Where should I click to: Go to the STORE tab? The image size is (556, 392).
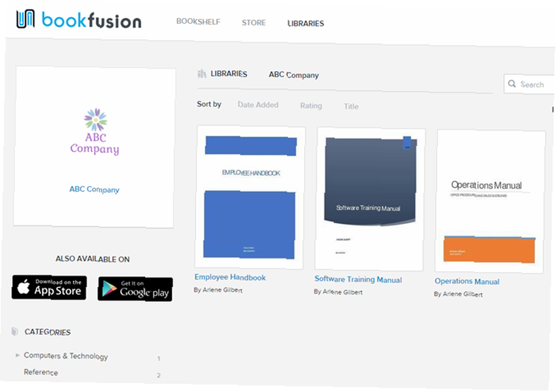[254, 23]
